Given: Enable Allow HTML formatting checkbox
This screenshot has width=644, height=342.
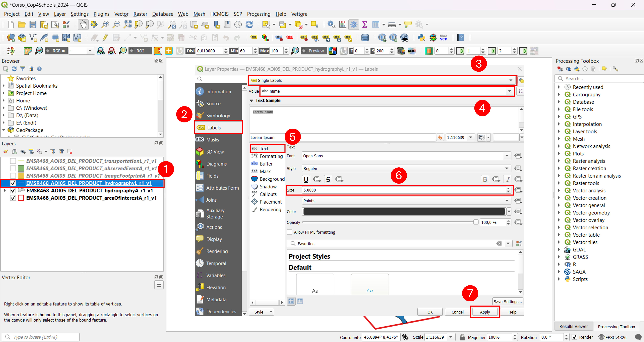Looking at the screenshot, I should (x=289, y=232).
